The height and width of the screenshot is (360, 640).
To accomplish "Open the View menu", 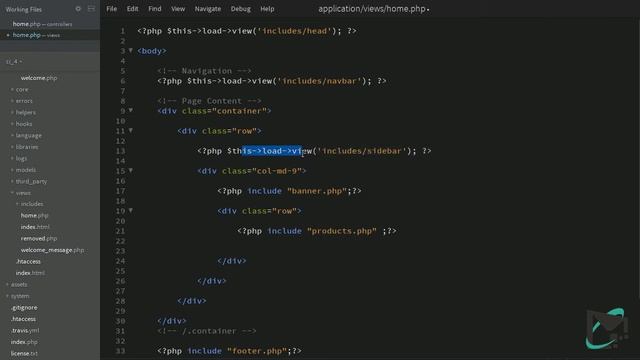I will pyautogui.click(x=178, y=9).
